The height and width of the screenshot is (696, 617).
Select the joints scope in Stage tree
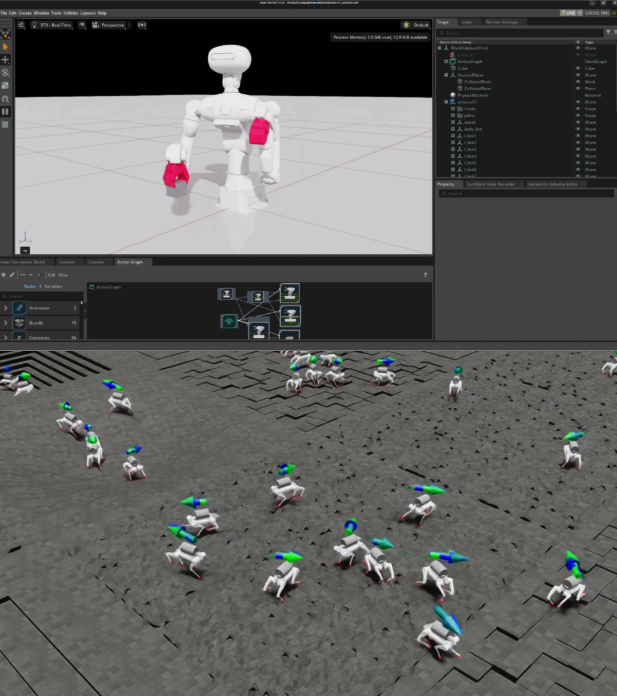pyautogui.click(x=469, y=115)
